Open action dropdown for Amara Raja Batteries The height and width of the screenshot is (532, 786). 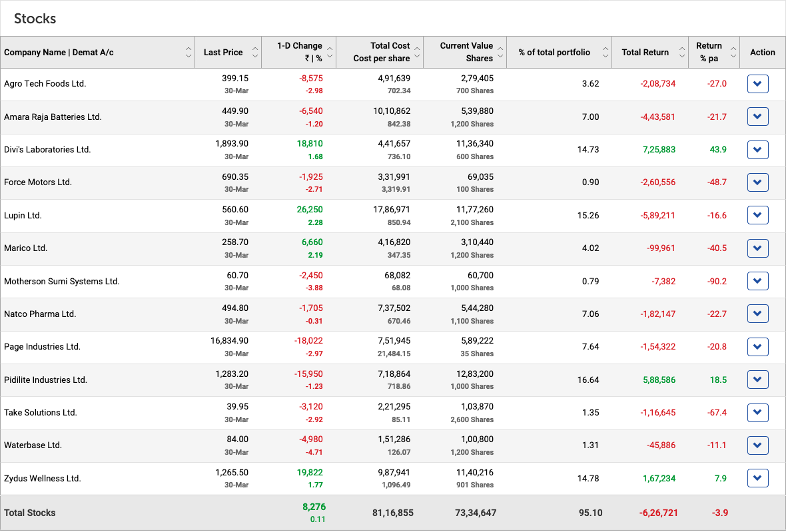point(757,117)
